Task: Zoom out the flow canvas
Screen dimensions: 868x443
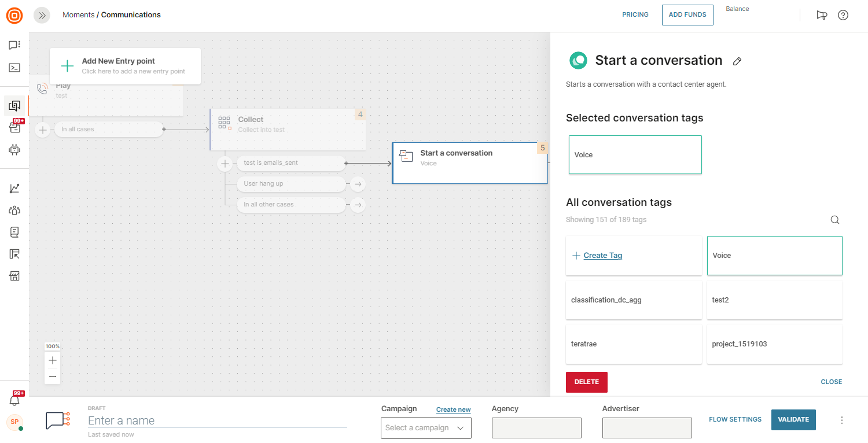Action: tap(53, 376)
